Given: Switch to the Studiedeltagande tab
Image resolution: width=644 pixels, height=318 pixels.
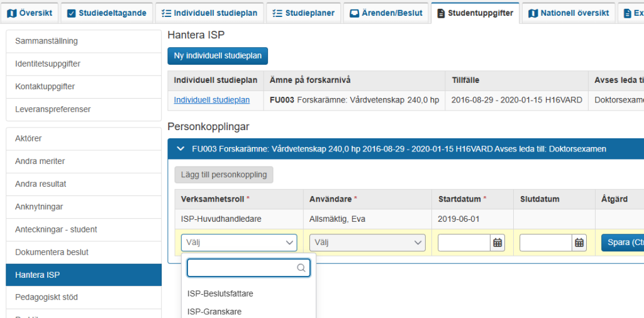Looking at the screenshot, I should [107, 13].
